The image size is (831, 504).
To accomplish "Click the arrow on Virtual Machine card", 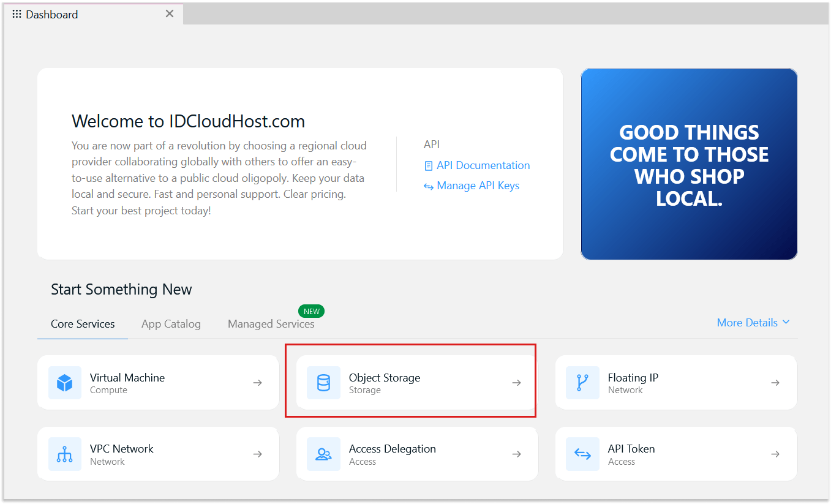I will (258, 383).
